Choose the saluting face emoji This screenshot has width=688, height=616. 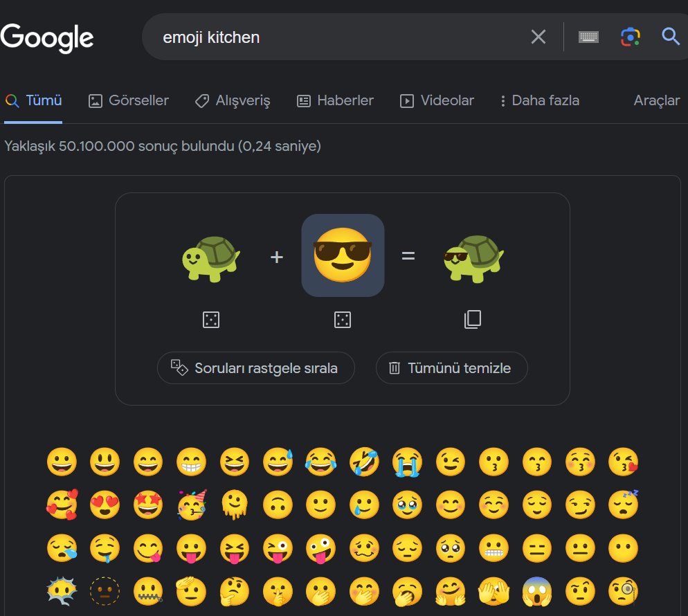(x=191, y=591)
